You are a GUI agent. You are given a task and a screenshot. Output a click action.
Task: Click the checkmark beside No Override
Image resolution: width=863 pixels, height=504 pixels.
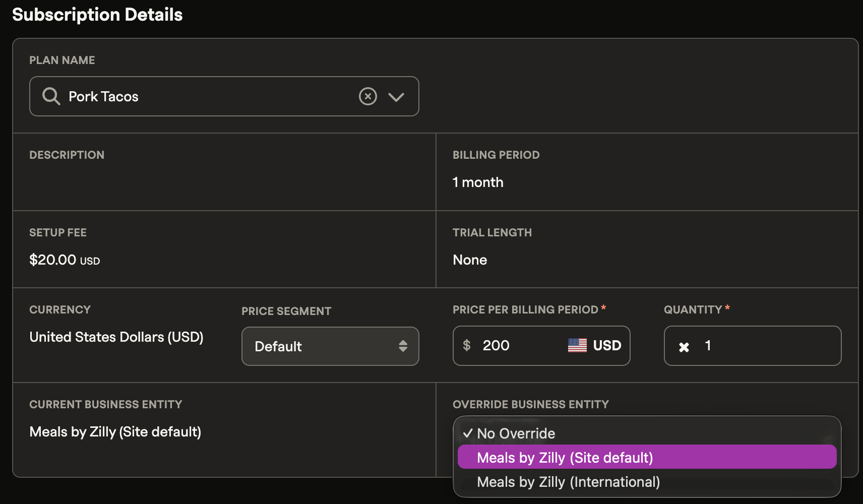point(468,433)
